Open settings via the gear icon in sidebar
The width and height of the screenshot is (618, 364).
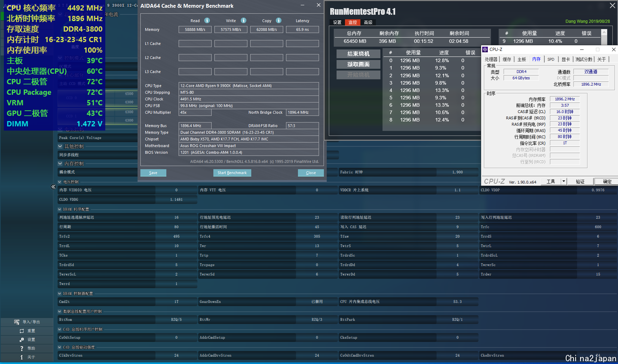click(x=22, y=339)
